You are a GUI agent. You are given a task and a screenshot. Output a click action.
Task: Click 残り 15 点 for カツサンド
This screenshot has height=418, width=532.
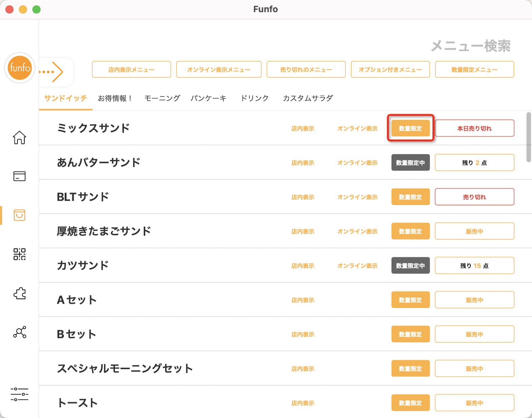pos(474,265)
